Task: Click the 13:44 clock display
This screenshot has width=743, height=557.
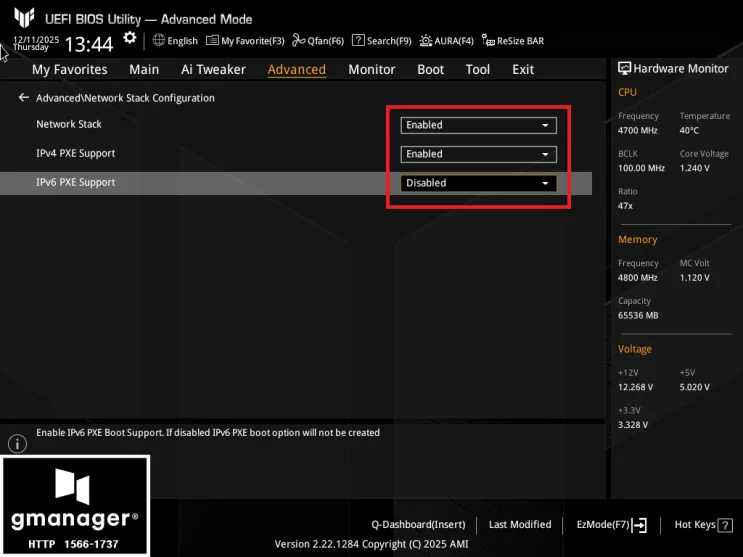Action: click(x=89, y=45)
